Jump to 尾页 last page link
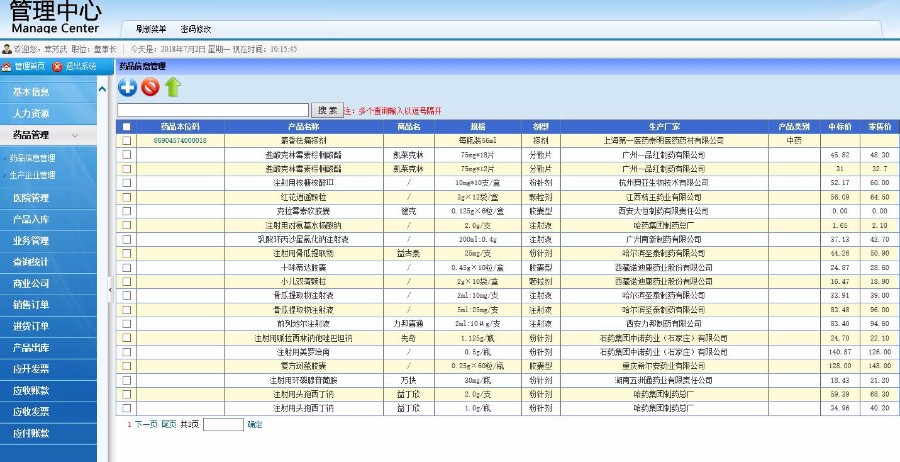900x462 pixels. [169, 425]
